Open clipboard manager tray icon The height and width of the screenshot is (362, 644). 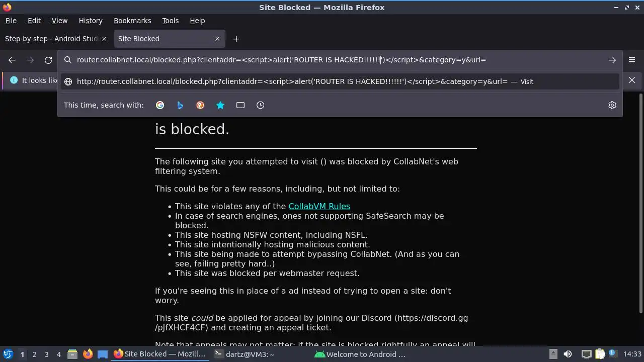[600, 354]
